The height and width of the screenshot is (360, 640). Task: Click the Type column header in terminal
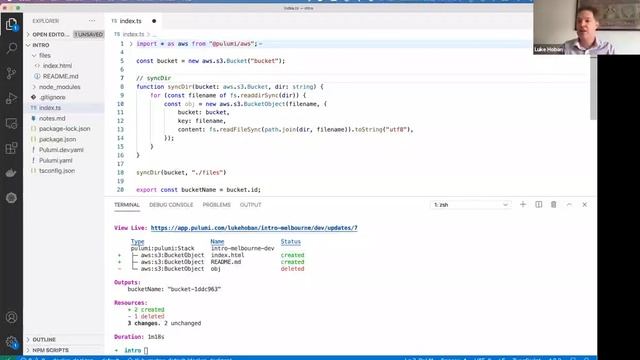[x=138, y=242]
